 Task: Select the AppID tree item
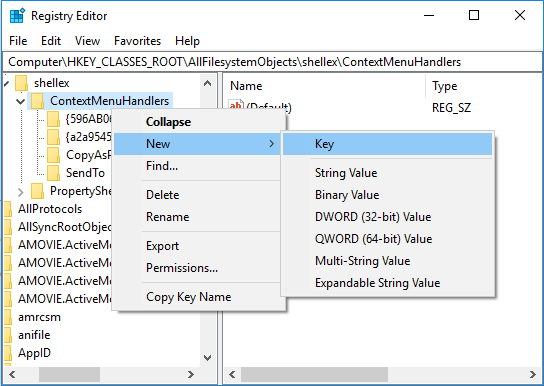click(34, 353)
